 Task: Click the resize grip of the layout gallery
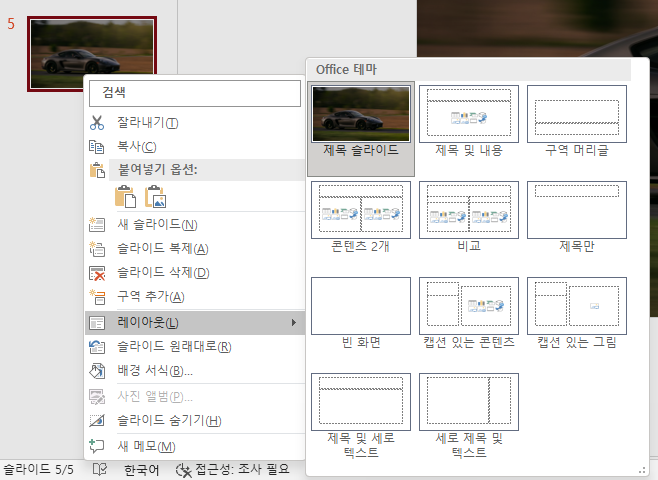coord(642,470)
